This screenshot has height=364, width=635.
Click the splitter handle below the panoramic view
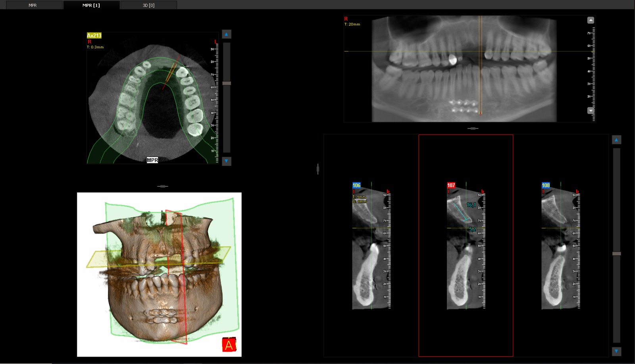click(x=473, y=128)
